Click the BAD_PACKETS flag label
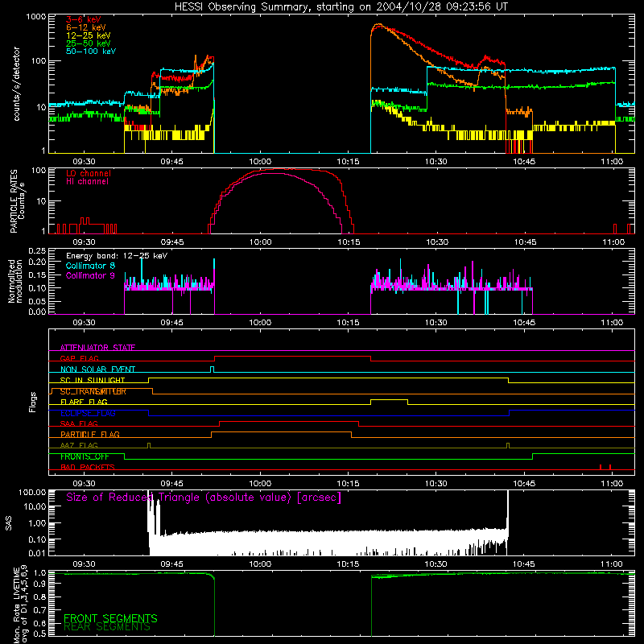 click(x=88, y=468)
